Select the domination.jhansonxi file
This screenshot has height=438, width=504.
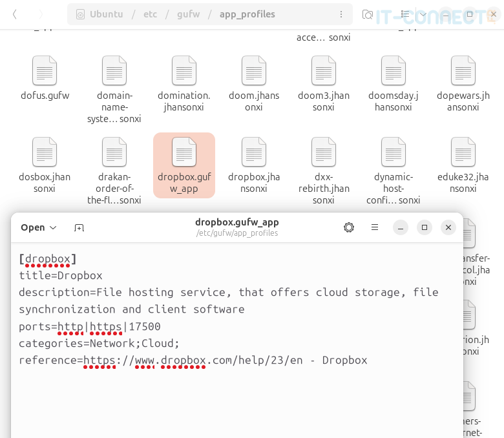point(184,83)
